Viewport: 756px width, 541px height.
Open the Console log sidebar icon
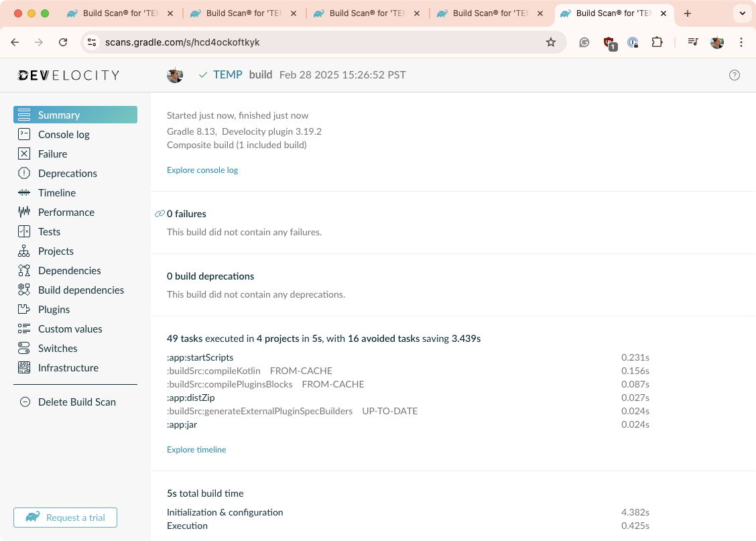click(24, 135)
